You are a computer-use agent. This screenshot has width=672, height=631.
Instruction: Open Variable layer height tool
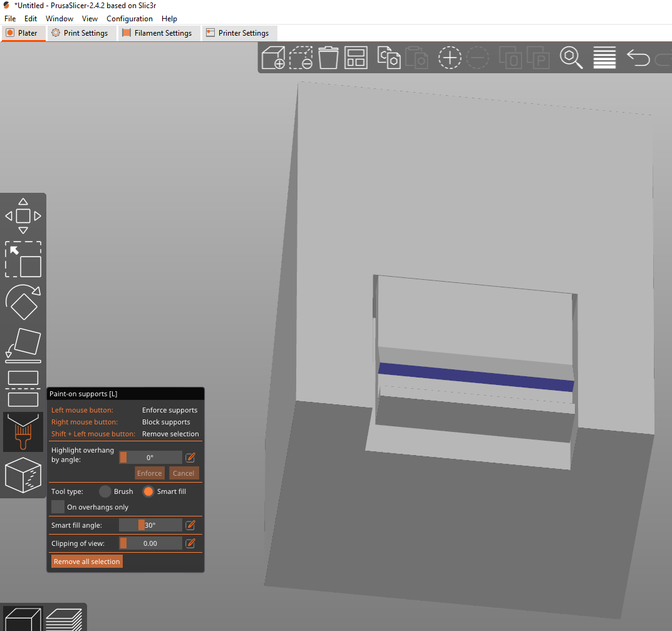pos(604,58)
